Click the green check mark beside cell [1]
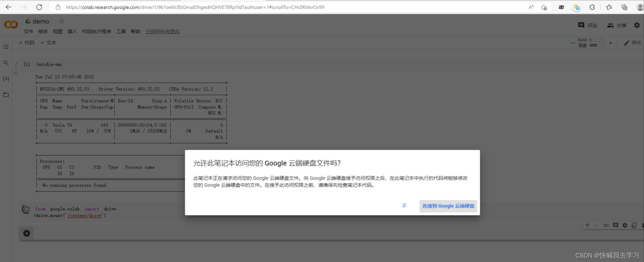 [16, 63]
